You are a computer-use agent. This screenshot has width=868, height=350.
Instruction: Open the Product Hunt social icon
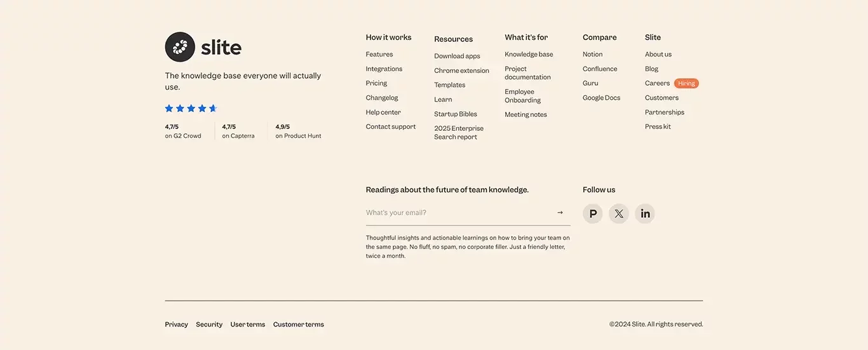pos(593,213)
